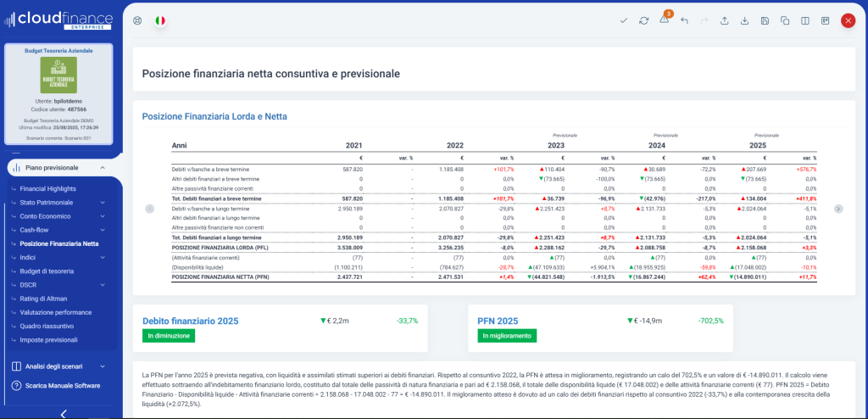Open Valutazione performance menu item
868x419 pixels.
point(55,312)
